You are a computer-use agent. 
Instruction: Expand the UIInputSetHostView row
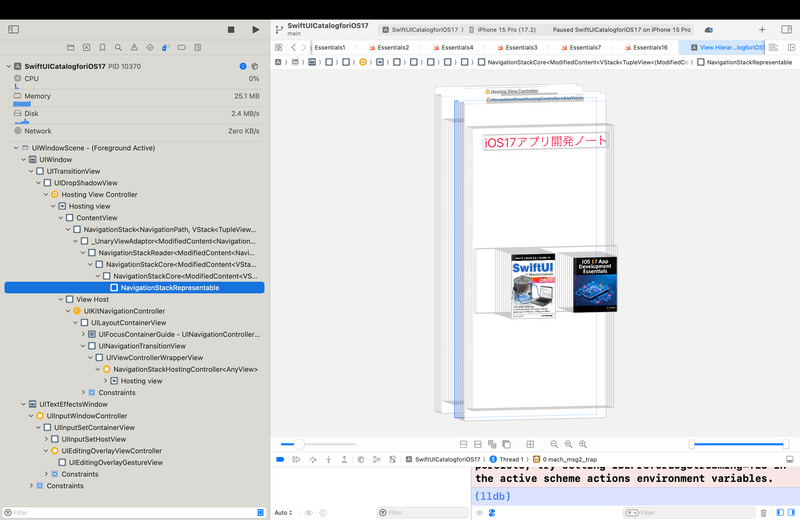46,439
